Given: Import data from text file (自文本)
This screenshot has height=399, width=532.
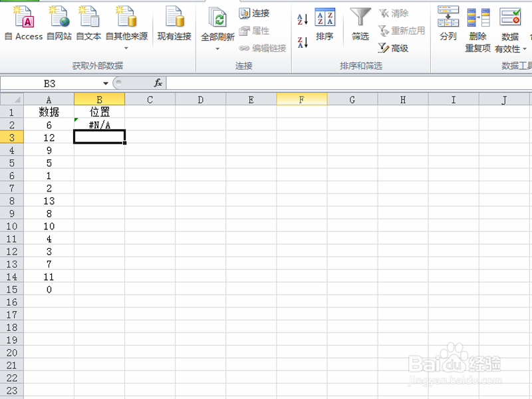Looking at the screenshot, I should click(x=89, y=23).
